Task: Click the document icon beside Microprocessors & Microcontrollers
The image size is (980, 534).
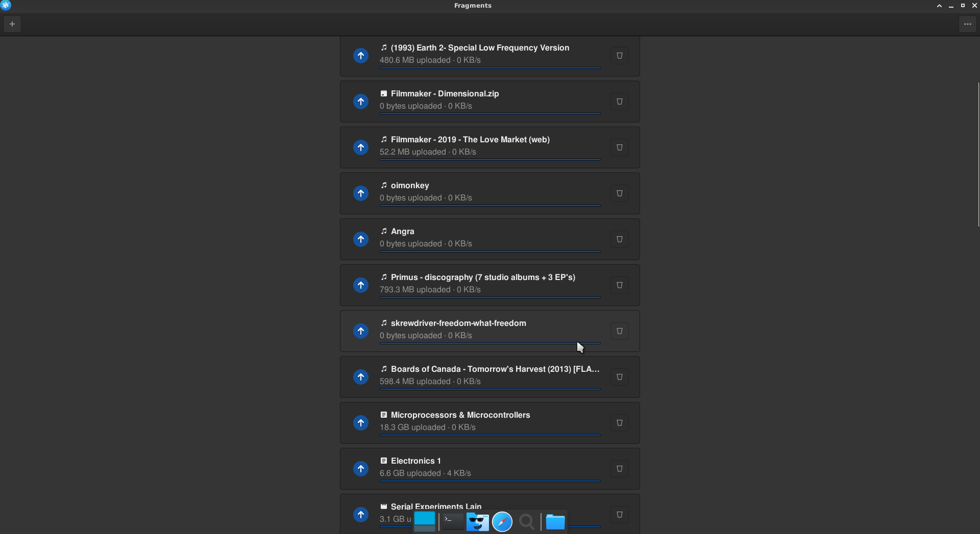Action: (384, 415)
